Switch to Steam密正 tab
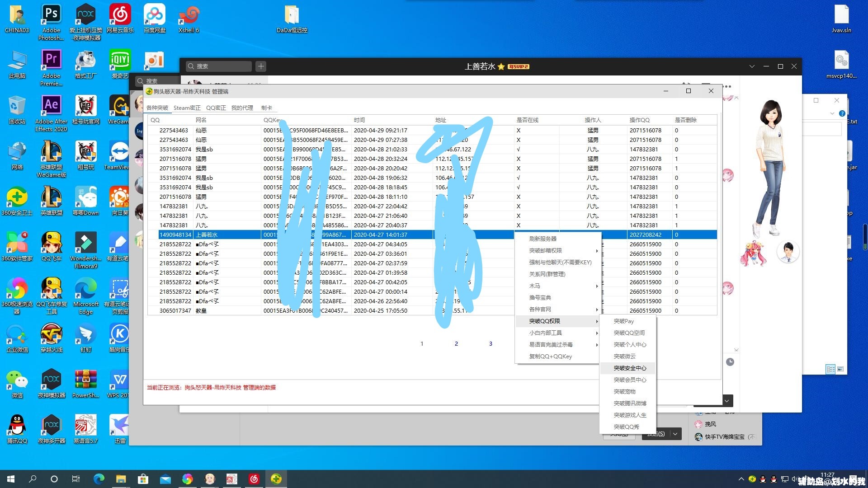The height and width of the screenshot is (488, 868). [187, 108]
